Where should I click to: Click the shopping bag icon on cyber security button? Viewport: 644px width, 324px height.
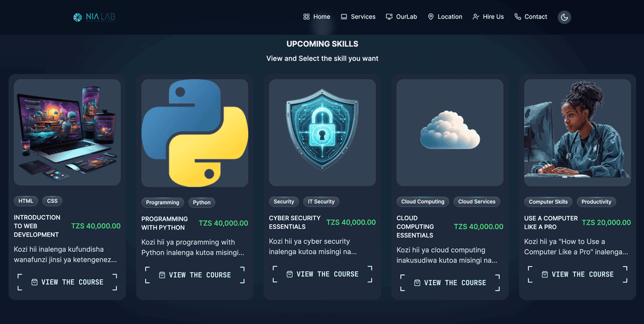pyautogui.click(x=290, y=274)
